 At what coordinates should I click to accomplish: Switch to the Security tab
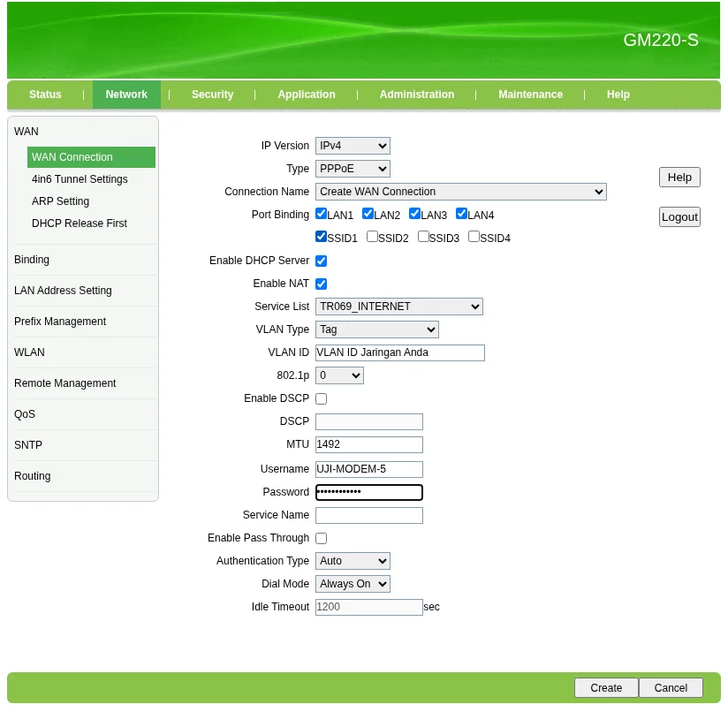coord(212,95)
